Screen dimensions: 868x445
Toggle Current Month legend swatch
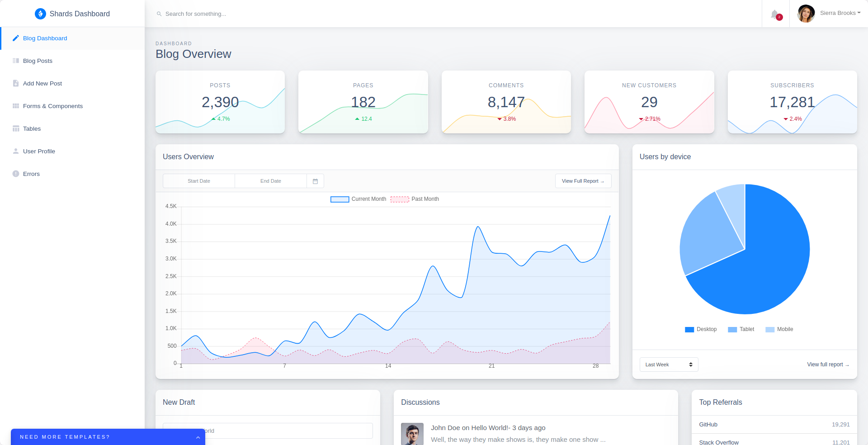[x=340, y=199]
